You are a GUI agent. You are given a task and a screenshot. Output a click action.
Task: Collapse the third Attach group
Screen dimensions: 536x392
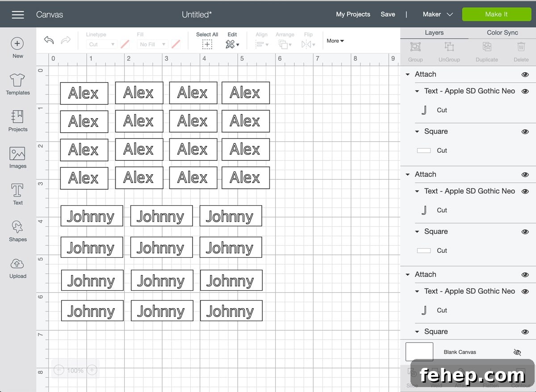coord(407,275)
